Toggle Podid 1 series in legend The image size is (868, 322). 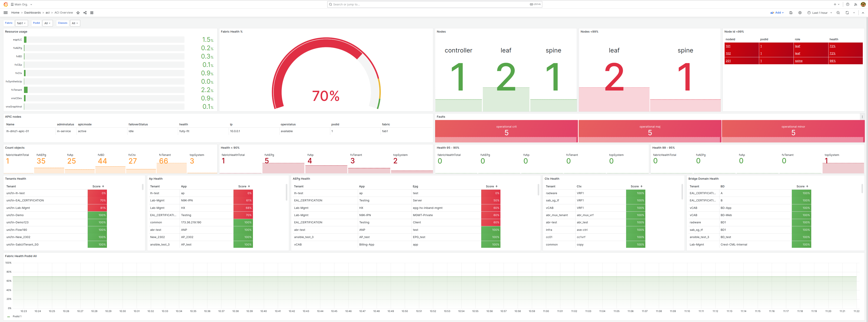[x=17, y=316]
